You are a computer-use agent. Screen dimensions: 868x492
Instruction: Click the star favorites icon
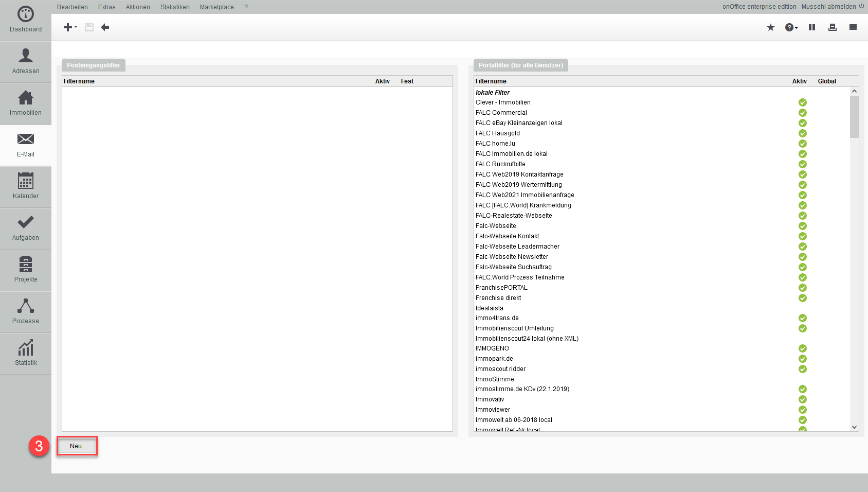tap(770, 27)
